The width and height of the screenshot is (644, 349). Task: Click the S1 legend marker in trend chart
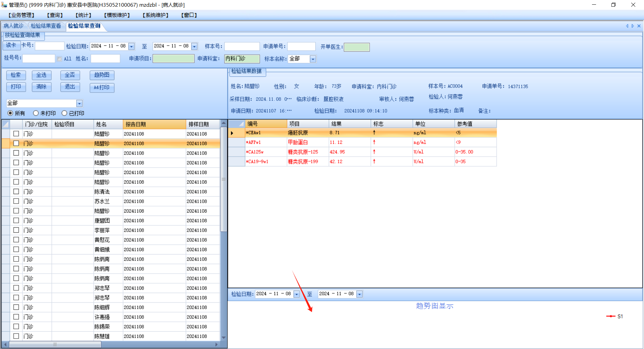[x=610, y=316]
